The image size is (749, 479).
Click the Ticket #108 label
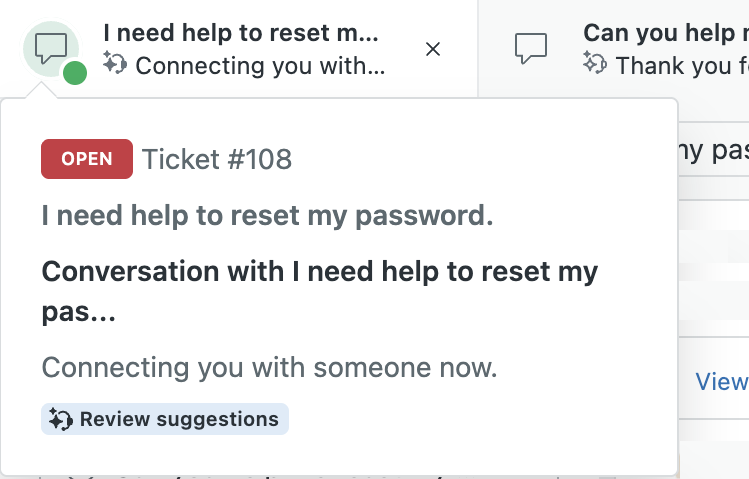[217, 159]
